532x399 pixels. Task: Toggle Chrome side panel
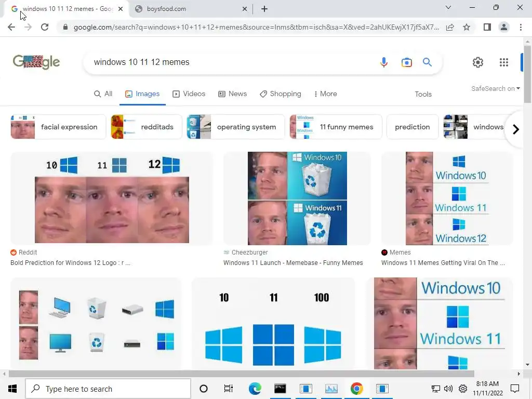coord(487,27)
